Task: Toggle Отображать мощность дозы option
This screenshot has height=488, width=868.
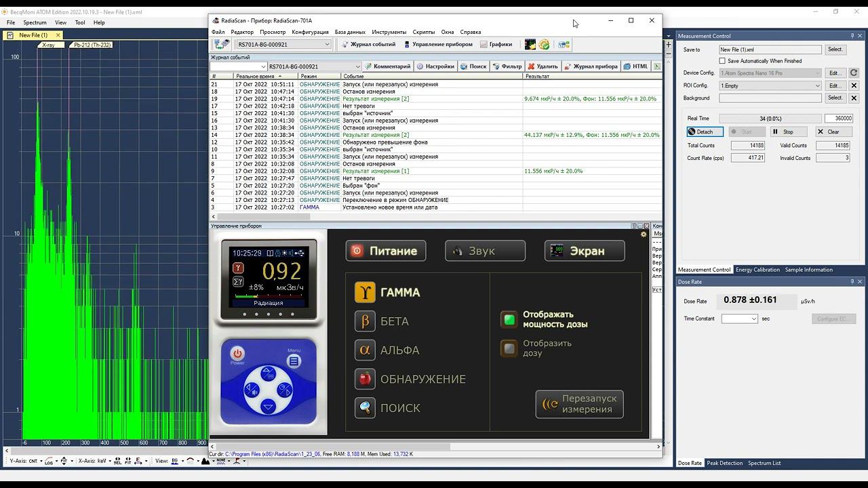Action: click(509, 319)
